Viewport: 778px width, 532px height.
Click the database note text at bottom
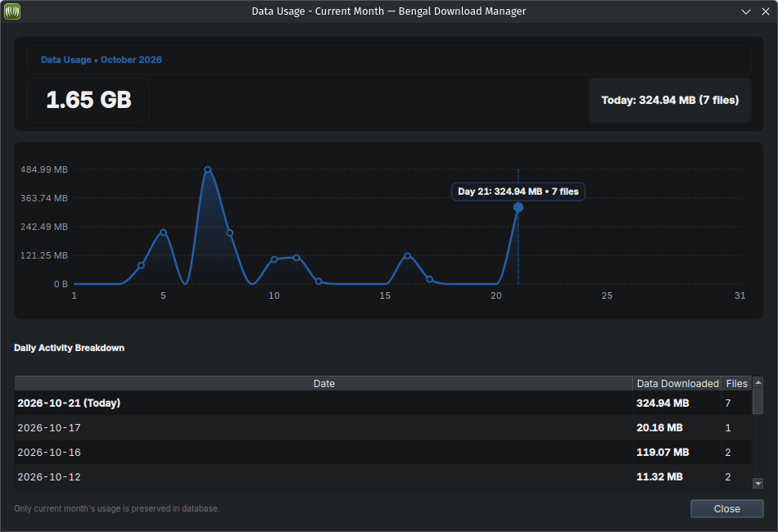click(x=116, y=508)
